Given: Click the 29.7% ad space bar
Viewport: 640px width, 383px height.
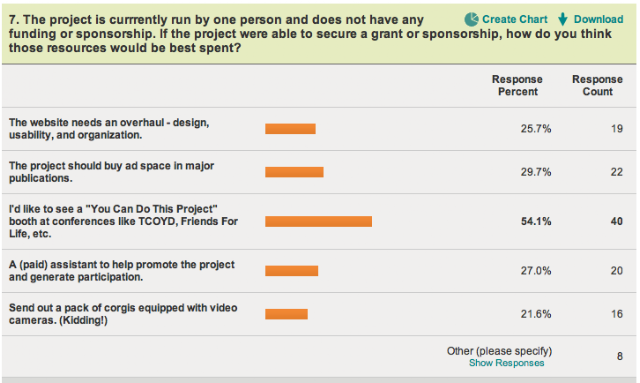Looking at the screenshot, I should [294, 172].
